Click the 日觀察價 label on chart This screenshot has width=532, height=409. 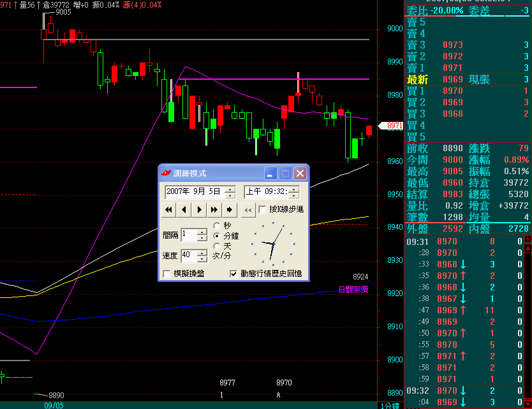353,290
